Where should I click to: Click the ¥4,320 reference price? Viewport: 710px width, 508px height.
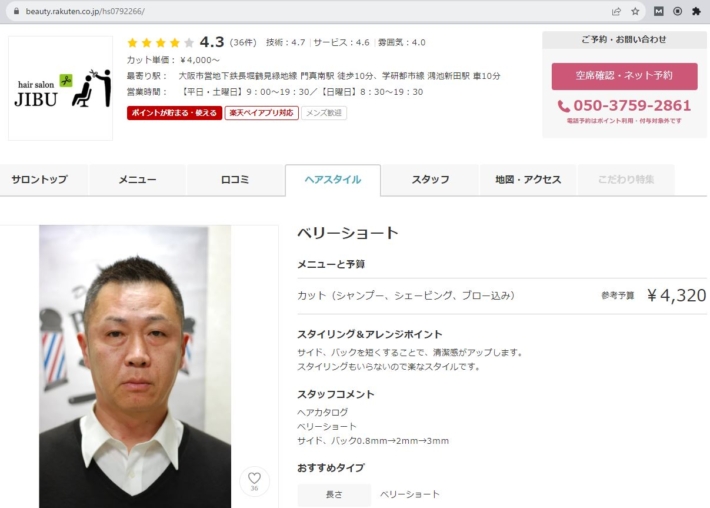pos(676,296)
